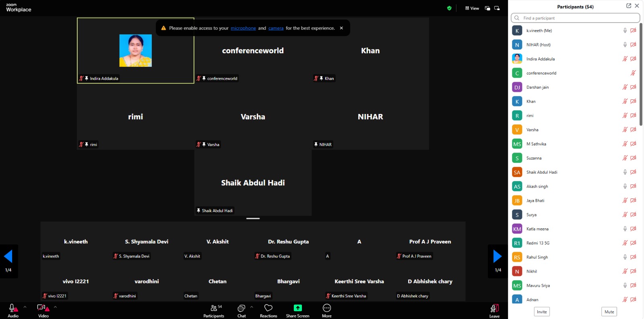
Task: Toggle the Audio microphone button
Action: tap(12, 309)
